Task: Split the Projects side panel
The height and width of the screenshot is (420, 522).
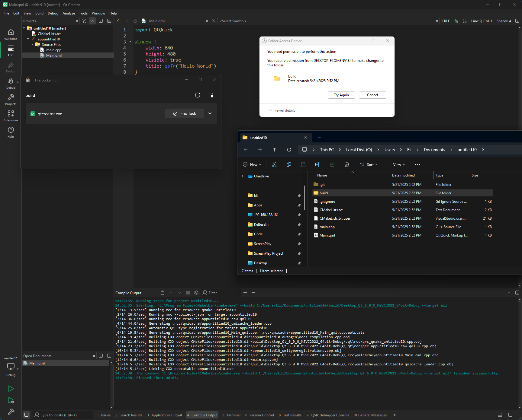Action: (x=101, y=21)
